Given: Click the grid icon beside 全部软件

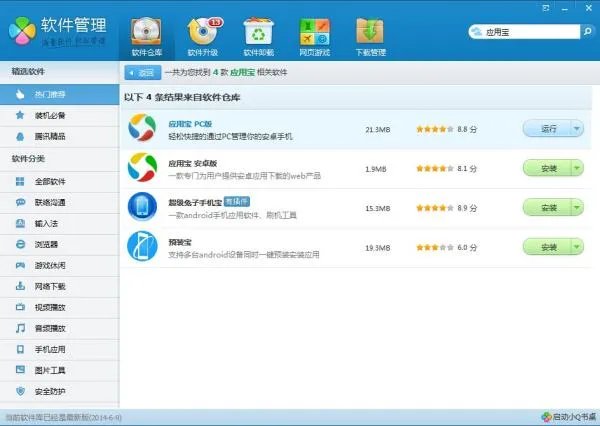Looking at the screenshot, I should [20, 181].
